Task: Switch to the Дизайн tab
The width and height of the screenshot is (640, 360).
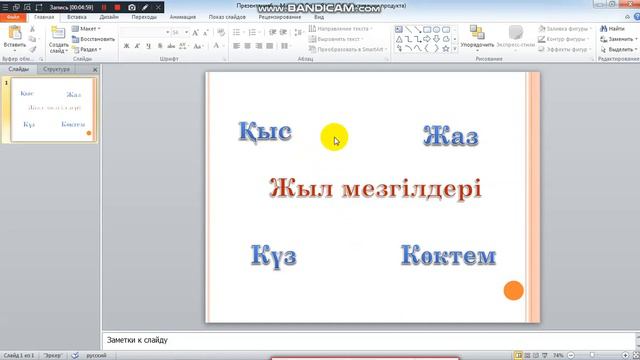Action: click(109, 17)
